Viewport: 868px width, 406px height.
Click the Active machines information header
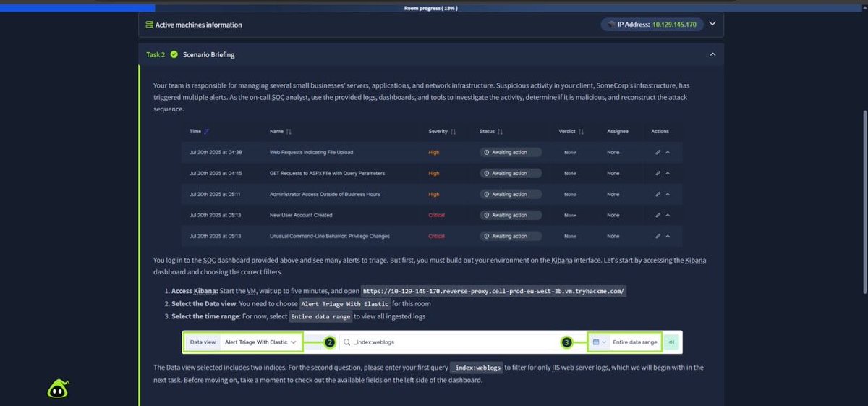(x=431, y=25)
